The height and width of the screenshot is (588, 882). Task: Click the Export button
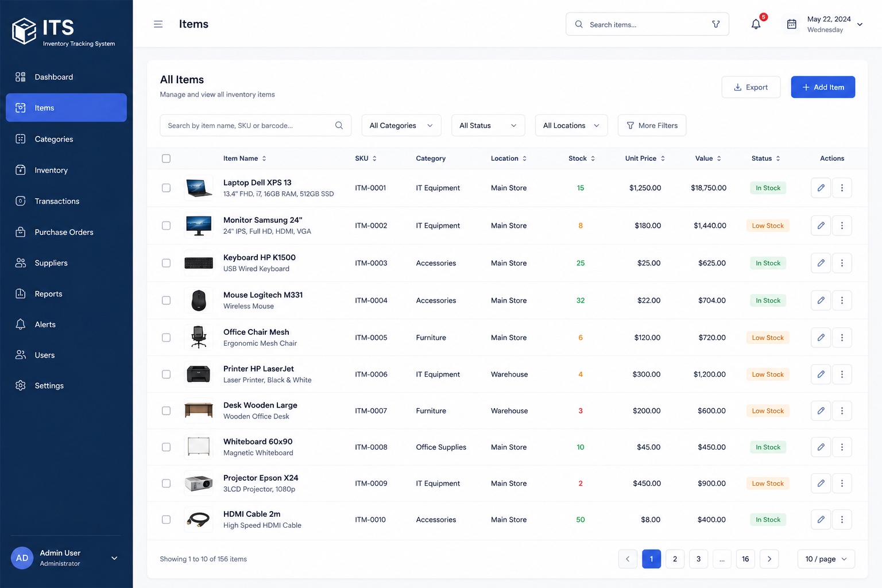click(x=751, y=87)
